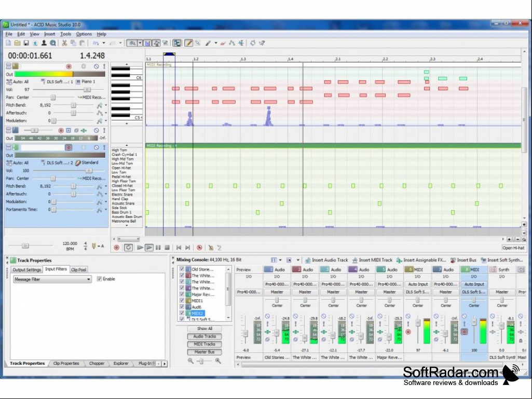Viewport: 532px width, 399px height.
Task: Open the Paint tool dropdown arrow
Action: (215, 43)
